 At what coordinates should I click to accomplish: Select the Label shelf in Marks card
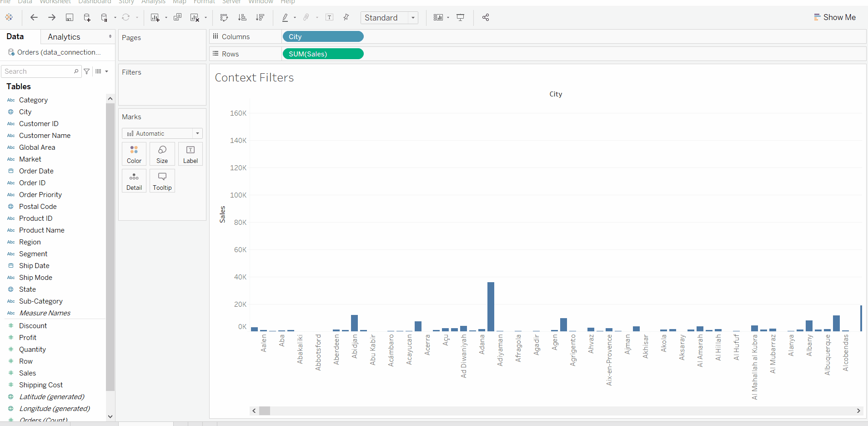click(x=190, y=154)
